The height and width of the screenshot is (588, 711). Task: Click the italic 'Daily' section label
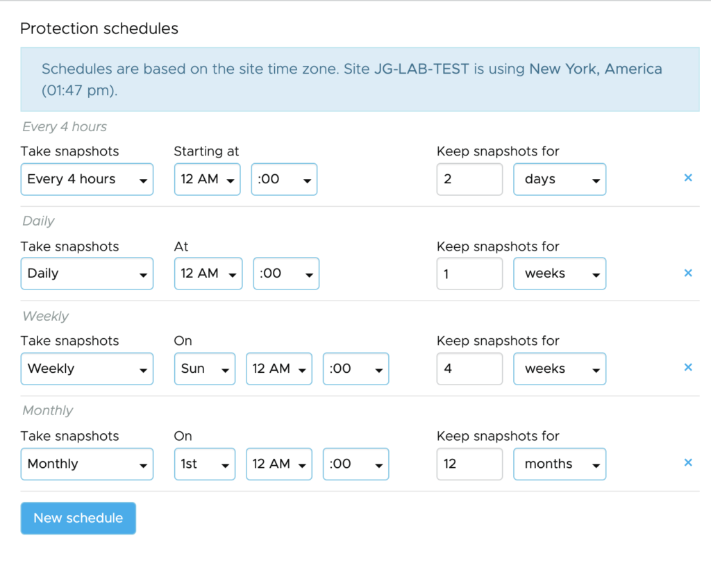(39, 221)
